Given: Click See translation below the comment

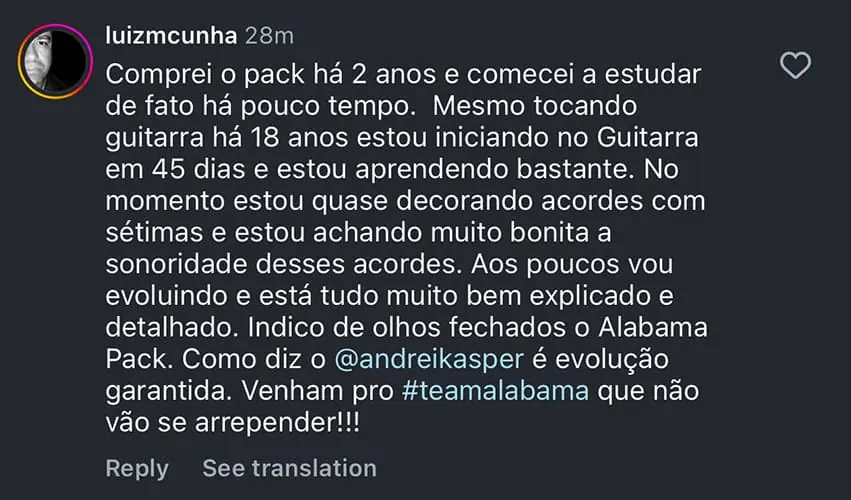Looking at the screenshot, I should [x=289, y=468].
